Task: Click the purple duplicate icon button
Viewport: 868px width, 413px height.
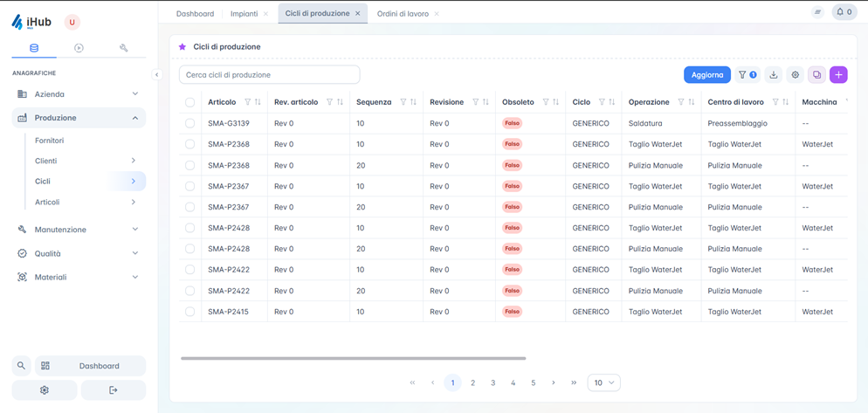Action: pos(816,75)
